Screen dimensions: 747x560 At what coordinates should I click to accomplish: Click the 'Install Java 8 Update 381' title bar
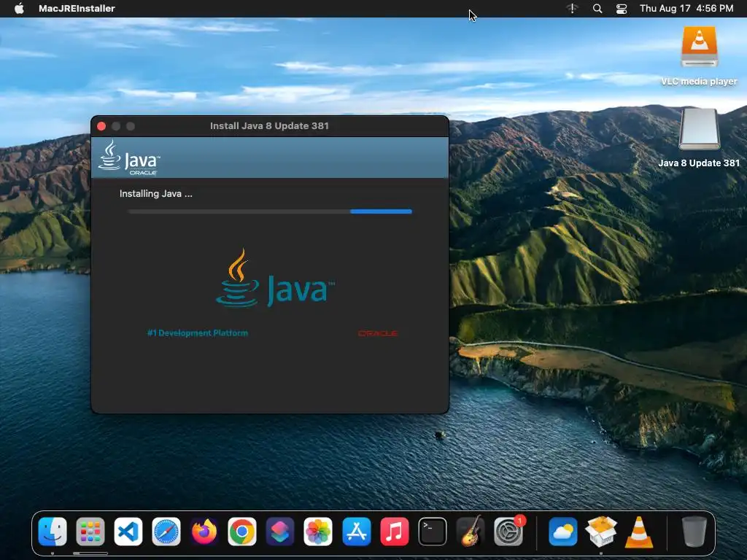270,125
